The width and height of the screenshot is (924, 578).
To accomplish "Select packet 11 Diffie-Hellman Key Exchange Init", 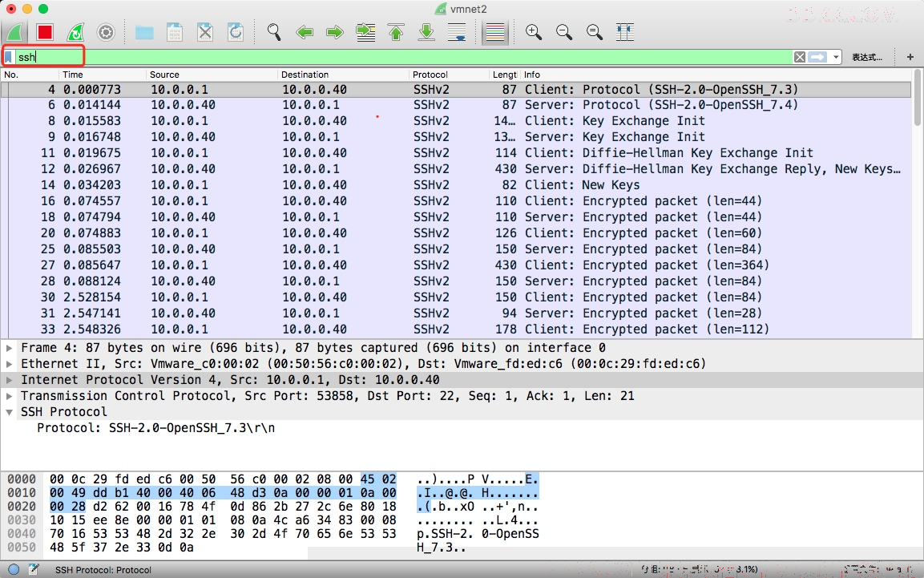I will pyautogui.click(x=456, y=152).
